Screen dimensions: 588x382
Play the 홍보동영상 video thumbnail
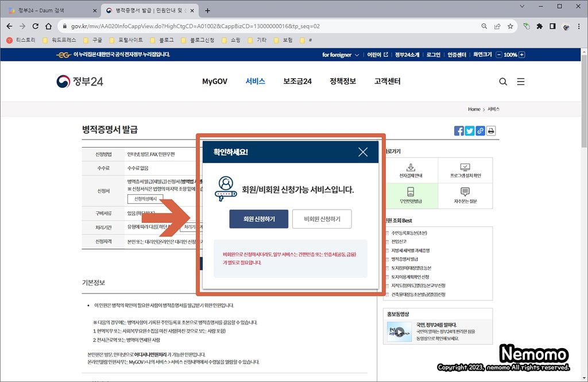400,331
